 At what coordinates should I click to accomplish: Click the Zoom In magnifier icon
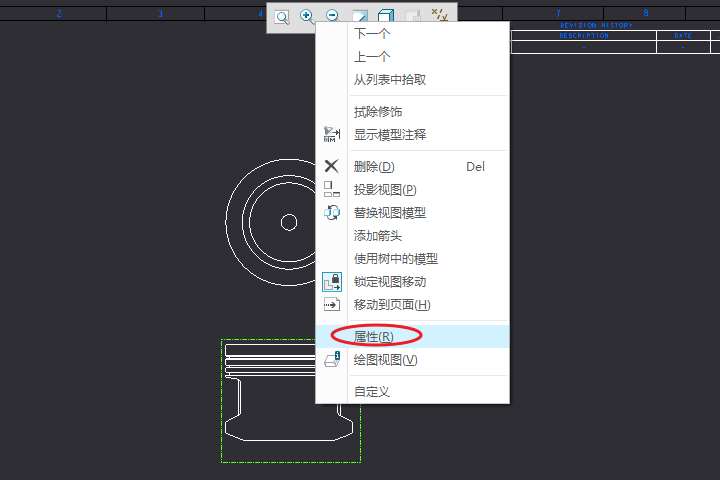[x=307, y=17]
